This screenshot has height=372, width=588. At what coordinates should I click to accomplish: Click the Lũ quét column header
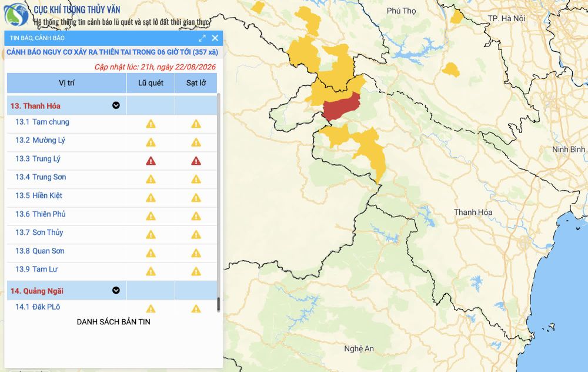[x=151, y=83]
